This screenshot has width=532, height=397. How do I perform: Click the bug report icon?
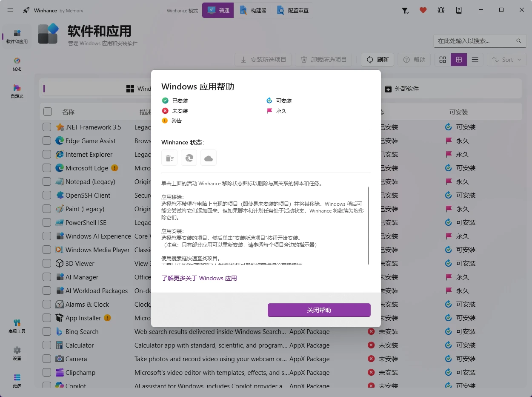(441, 10)
